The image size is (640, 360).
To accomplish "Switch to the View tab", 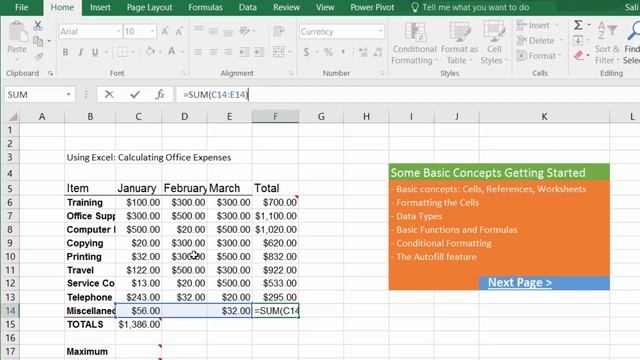I will pos(325,7).
